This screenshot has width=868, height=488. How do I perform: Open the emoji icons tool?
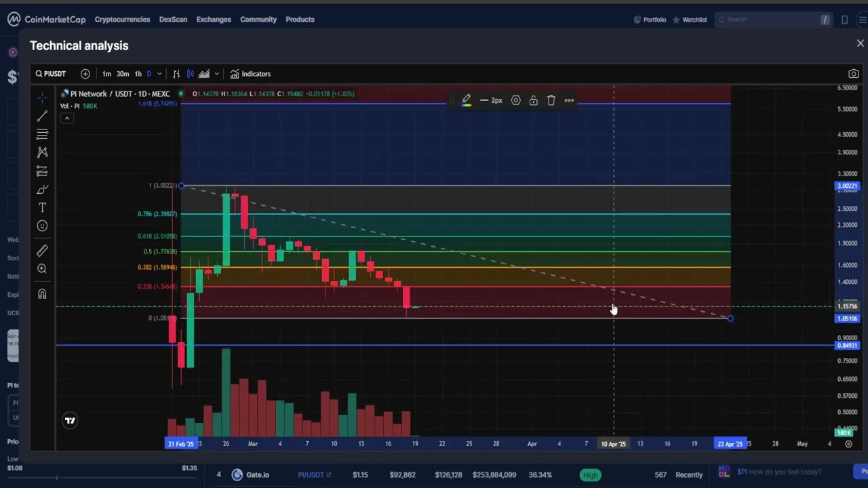(42, 226)
